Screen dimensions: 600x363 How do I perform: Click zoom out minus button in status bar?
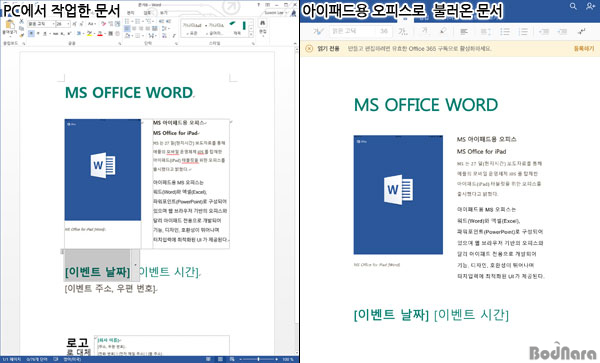coord(241,360)
